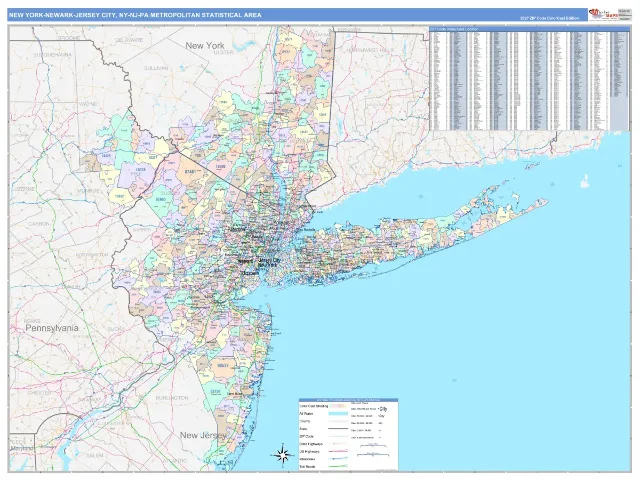Click the 'CHESTER' county label

tap(40, 393)
